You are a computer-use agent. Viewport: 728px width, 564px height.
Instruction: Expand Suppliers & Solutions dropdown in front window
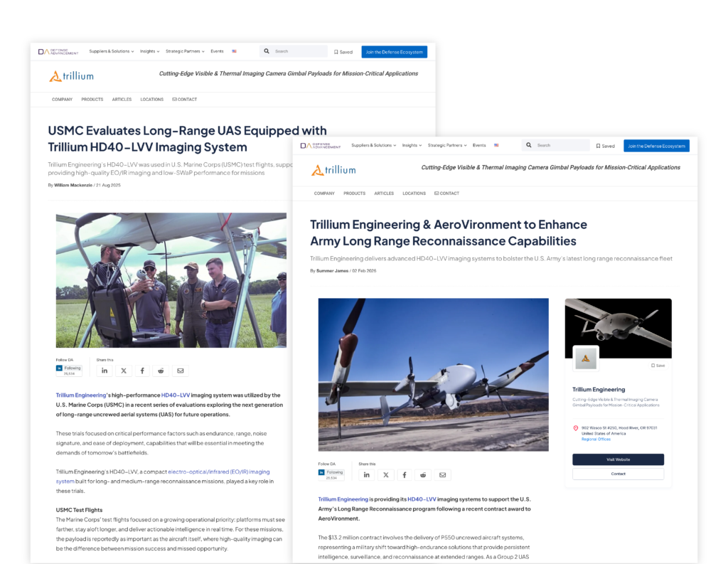coord(374,145)
